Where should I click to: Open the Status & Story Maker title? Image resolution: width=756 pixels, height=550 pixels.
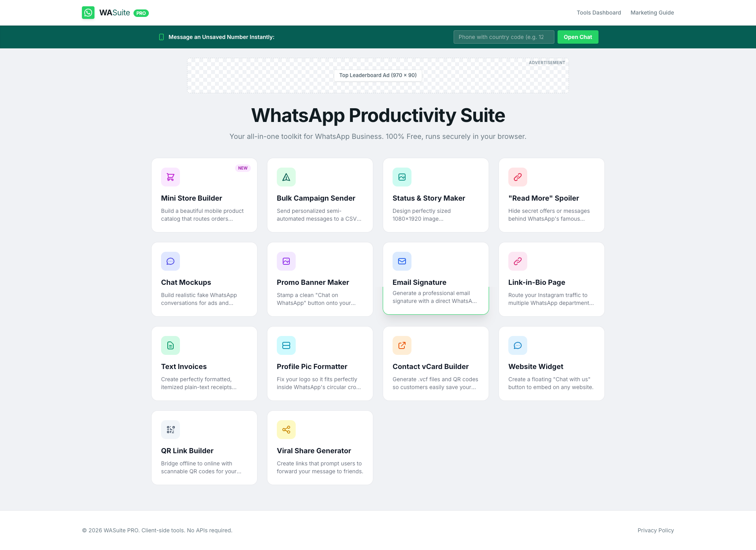click(x=429, y=198)
